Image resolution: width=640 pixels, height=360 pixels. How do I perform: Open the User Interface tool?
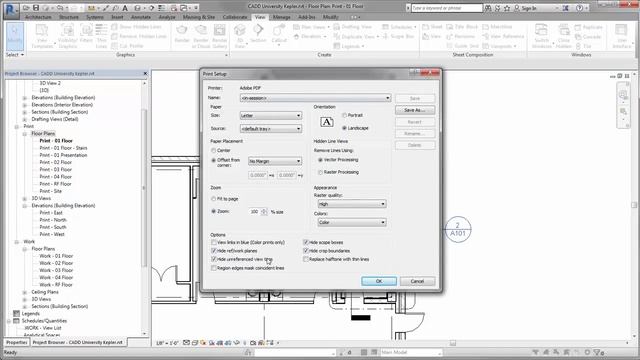click(x=621, y=36)
